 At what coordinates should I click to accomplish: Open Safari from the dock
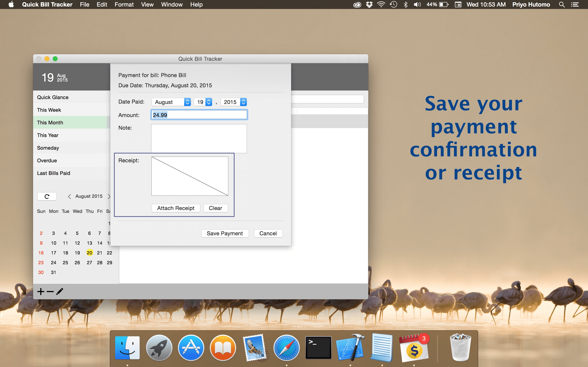pos(286,348)
